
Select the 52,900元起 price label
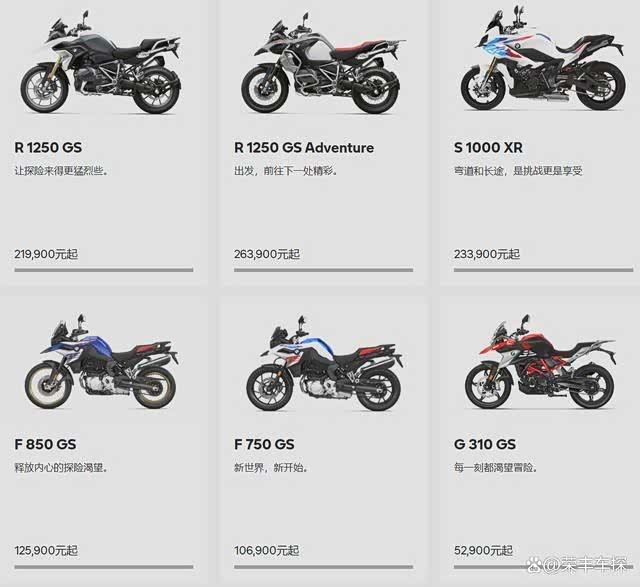pyautogui.click(x=483, y=551)
